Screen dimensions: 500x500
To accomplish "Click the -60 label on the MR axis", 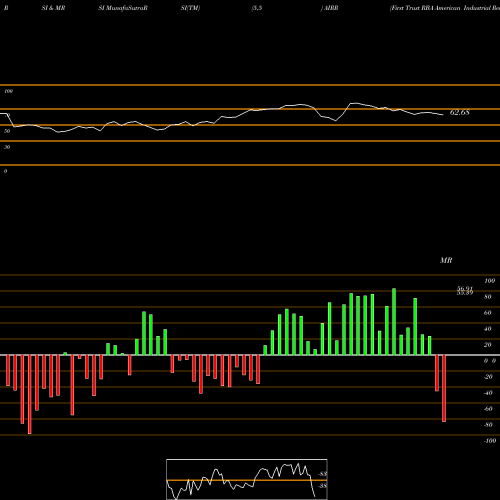I will coord(488,409).
